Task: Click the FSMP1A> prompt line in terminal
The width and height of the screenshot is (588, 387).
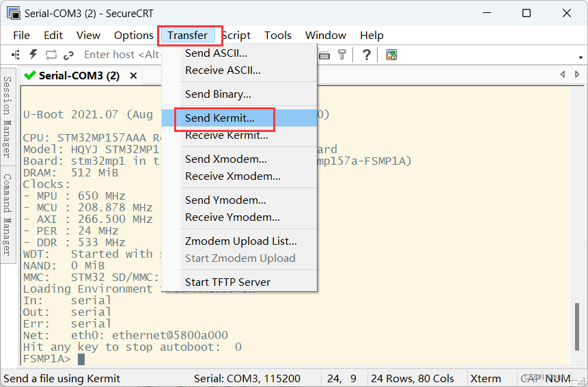Action: pos(54,359)
